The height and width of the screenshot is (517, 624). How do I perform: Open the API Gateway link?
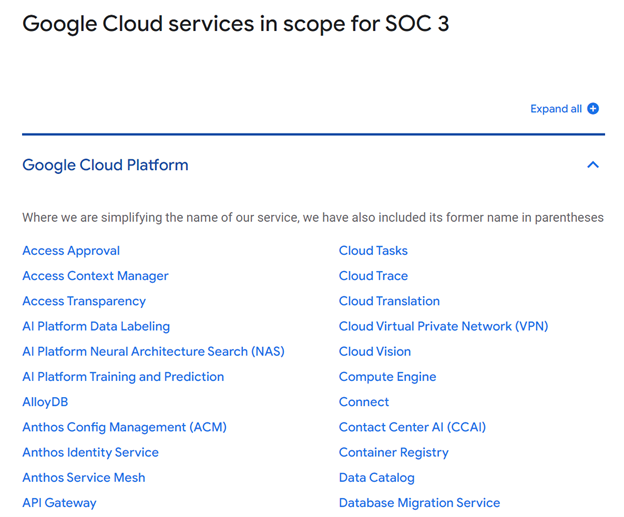59,503
